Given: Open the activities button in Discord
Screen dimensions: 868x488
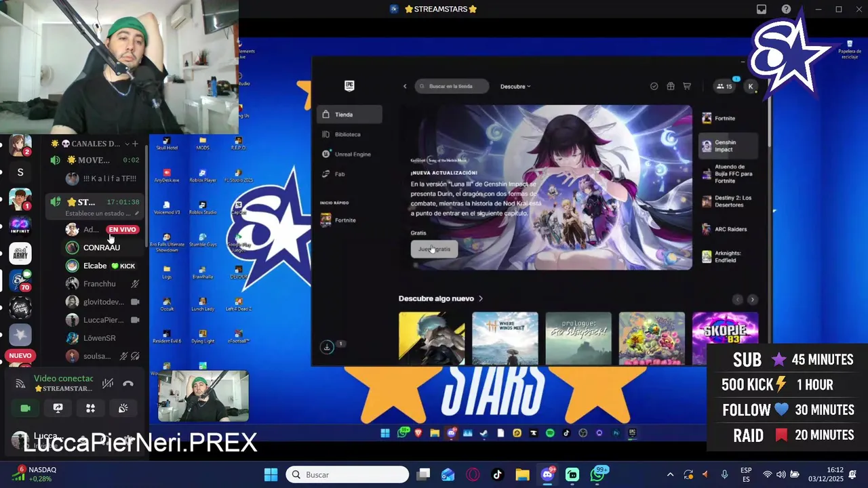Looking at the screenshot, I should (90, 408).
